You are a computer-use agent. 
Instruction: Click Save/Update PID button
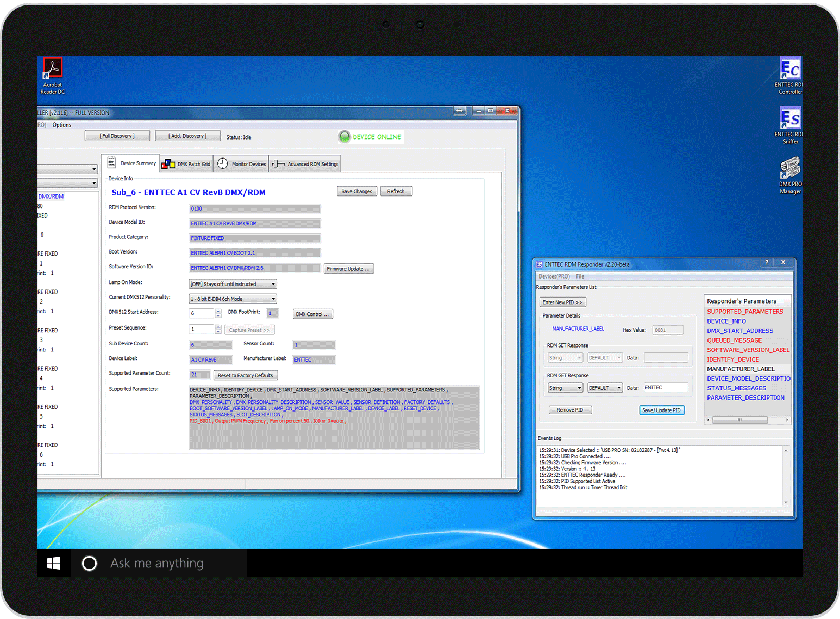point(661,410)
